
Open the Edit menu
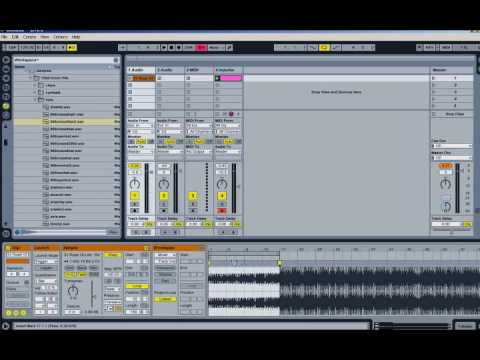click(15, 37)
